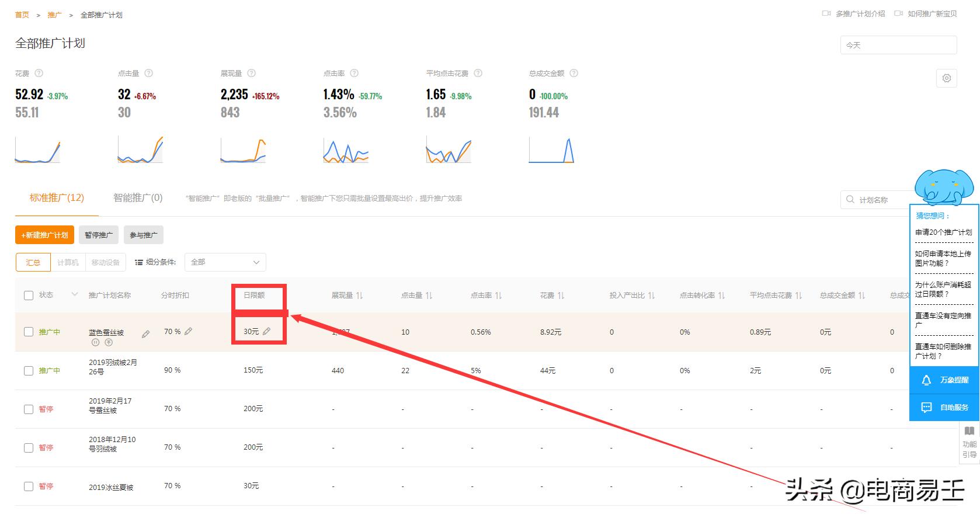Switch to the 智能推广(0) tab

[138, 198]
